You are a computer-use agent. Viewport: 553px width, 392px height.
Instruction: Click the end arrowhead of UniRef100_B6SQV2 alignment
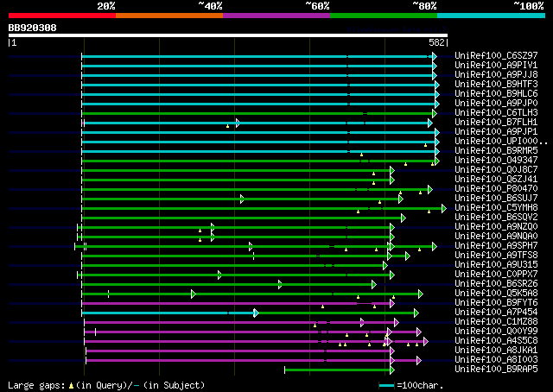pyautogui.click(x=404, y=218)
